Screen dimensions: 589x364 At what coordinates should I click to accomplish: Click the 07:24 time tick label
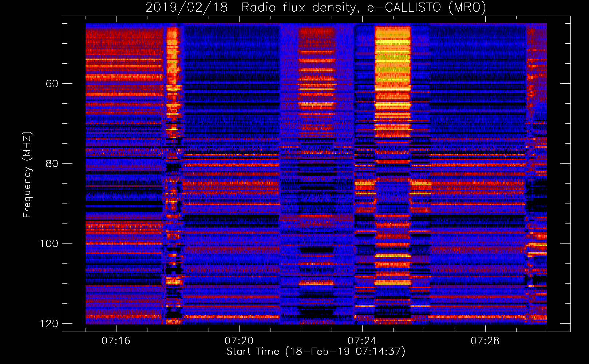pyautogui.click(x=362, y=341)
